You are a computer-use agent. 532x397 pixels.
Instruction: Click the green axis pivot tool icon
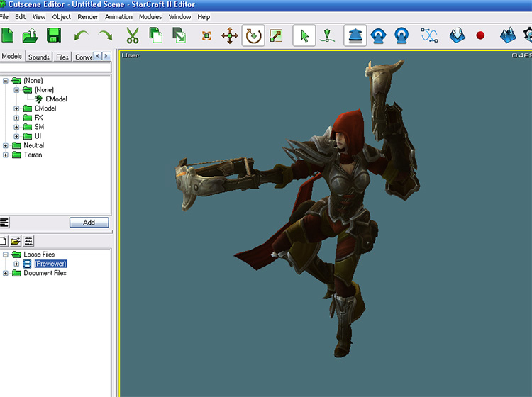pos(327,35)
